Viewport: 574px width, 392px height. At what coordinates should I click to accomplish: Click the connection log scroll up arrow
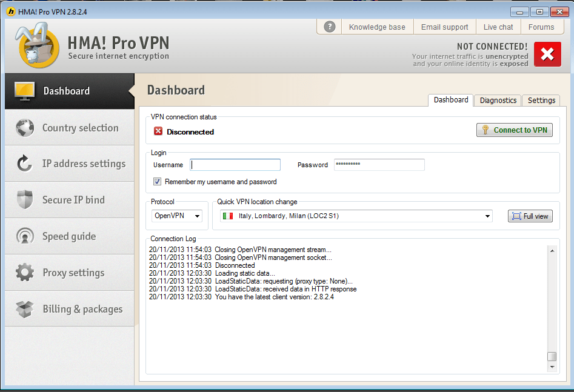coord(552,251)
